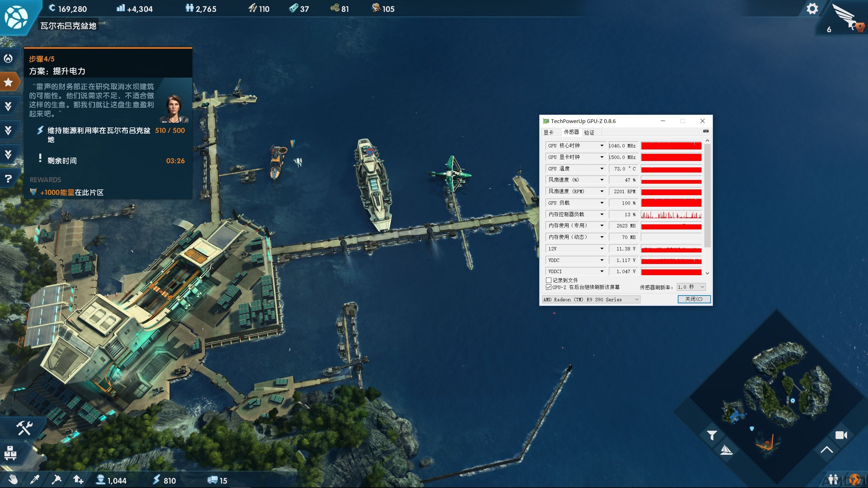This screenshot has width=868, height=488.
Task: Open GPU 温度 sensor dropdown
Action: [x=602, y=169]
